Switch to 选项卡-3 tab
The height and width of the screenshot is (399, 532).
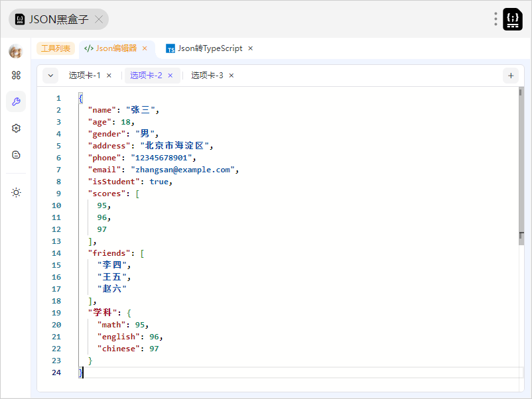207,76
